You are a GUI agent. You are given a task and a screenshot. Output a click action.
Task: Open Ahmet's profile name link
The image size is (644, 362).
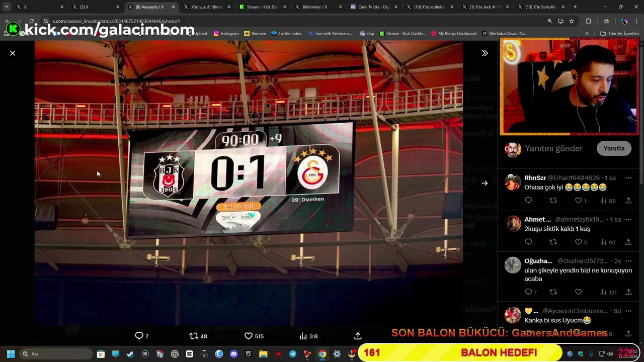[x=538, y=220]
